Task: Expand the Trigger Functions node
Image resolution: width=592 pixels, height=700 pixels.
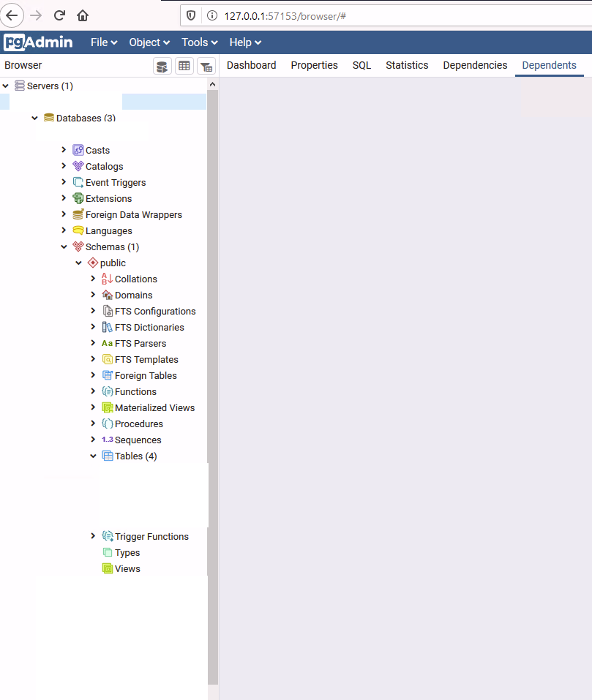Action: coord(93,535)
